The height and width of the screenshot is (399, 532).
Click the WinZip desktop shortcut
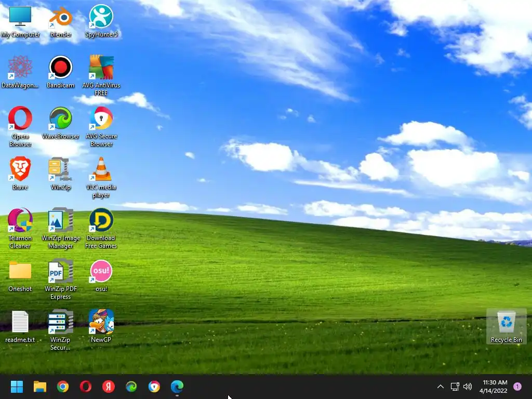(61, 174)
